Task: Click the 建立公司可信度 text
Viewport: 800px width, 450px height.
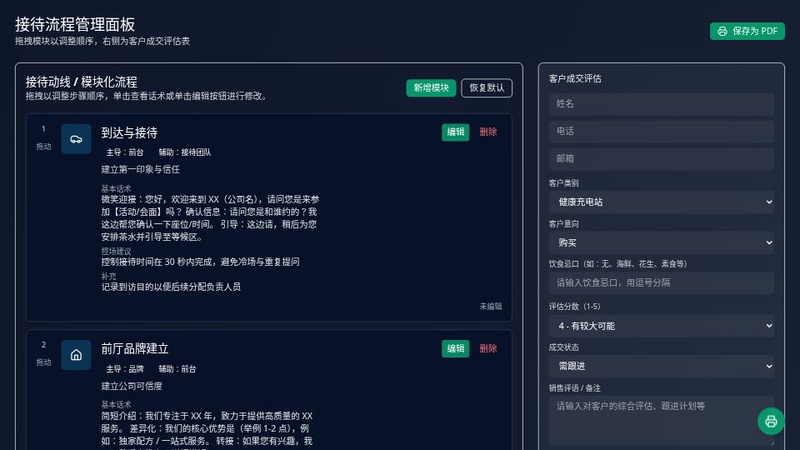Action: point(132,386)
